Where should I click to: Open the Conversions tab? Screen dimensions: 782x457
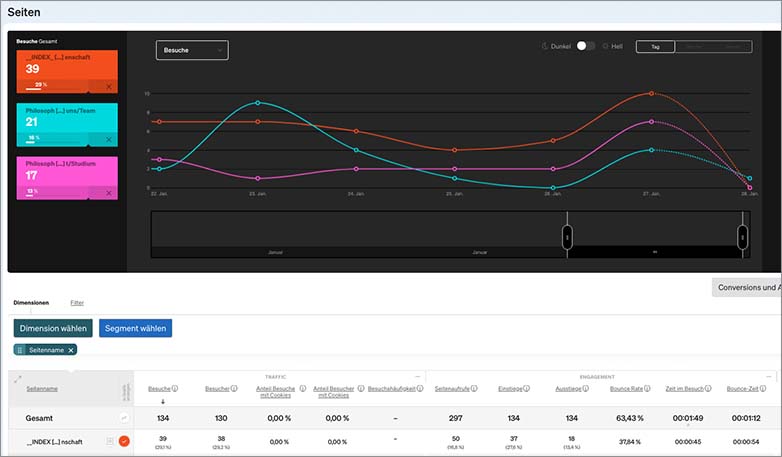747,287
